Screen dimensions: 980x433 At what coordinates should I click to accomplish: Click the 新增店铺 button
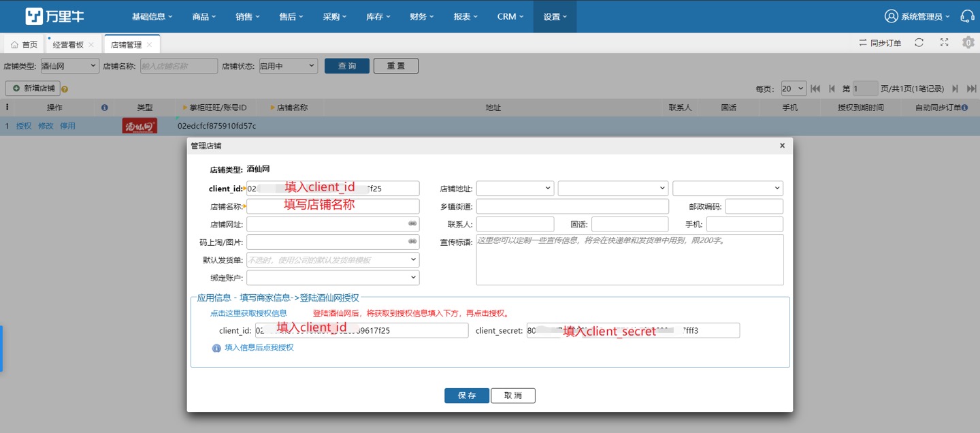(x=33, y=89)
